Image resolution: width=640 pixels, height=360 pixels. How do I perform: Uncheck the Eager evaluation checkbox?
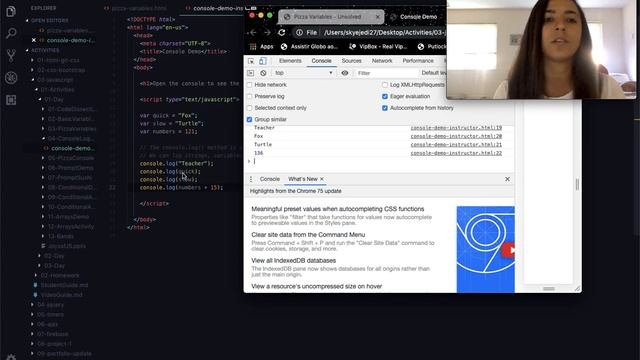tap(385, 96)
